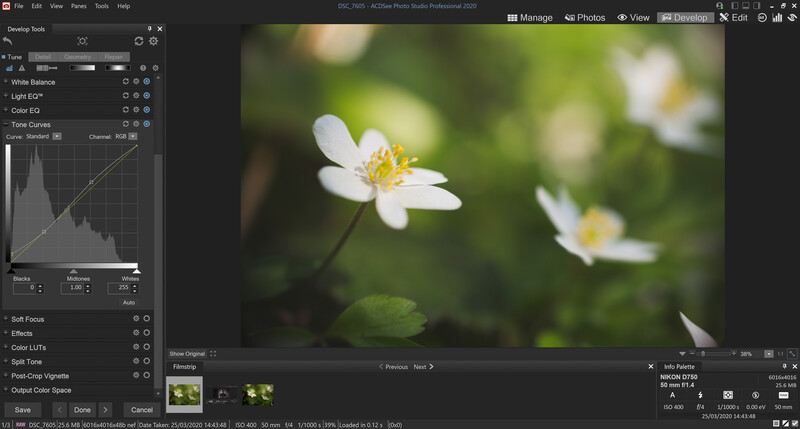Click the Save button
Viewport: 800px width, 429px height.
click(x=22, y=410)
